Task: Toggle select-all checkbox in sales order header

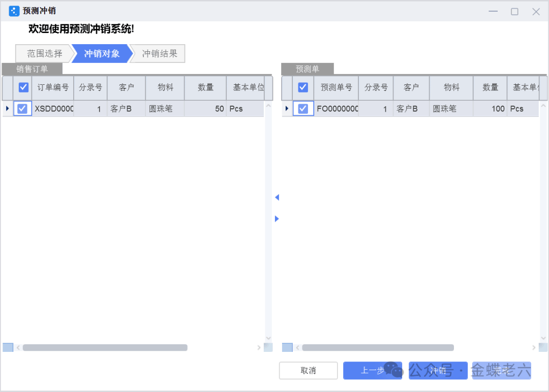Action: tap(23, 88)
